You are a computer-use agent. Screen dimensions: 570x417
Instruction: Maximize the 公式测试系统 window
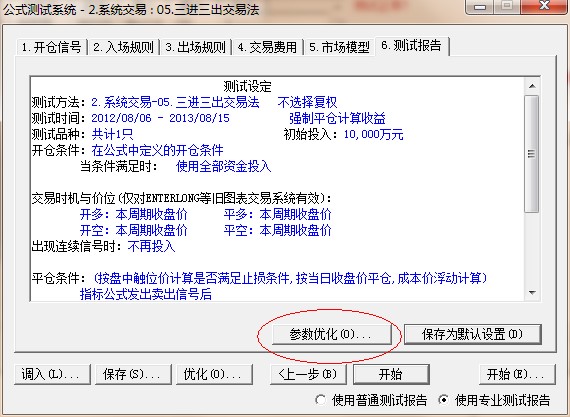point(507,6)
